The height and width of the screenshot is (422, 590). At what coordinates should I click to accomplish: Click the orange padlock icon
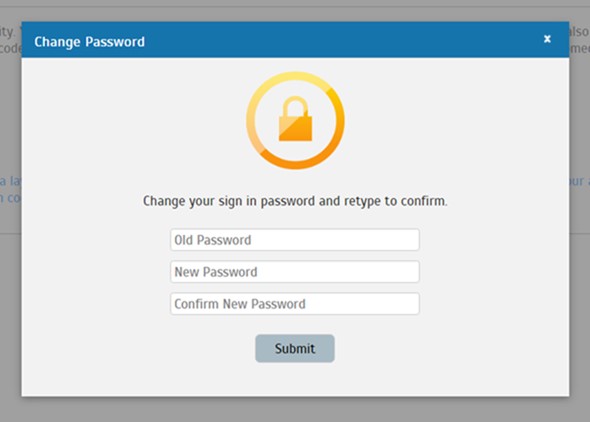coord(295,118)
